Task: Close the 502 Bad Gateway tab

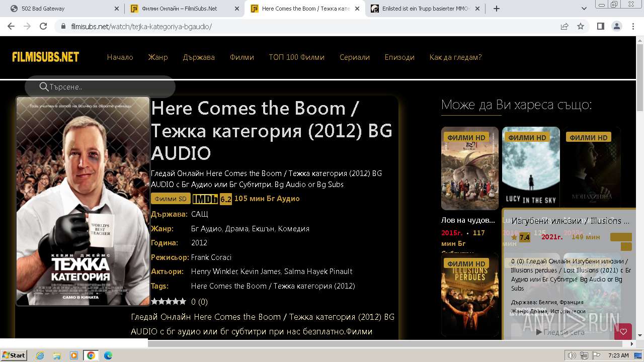Action: click(117, 9)
